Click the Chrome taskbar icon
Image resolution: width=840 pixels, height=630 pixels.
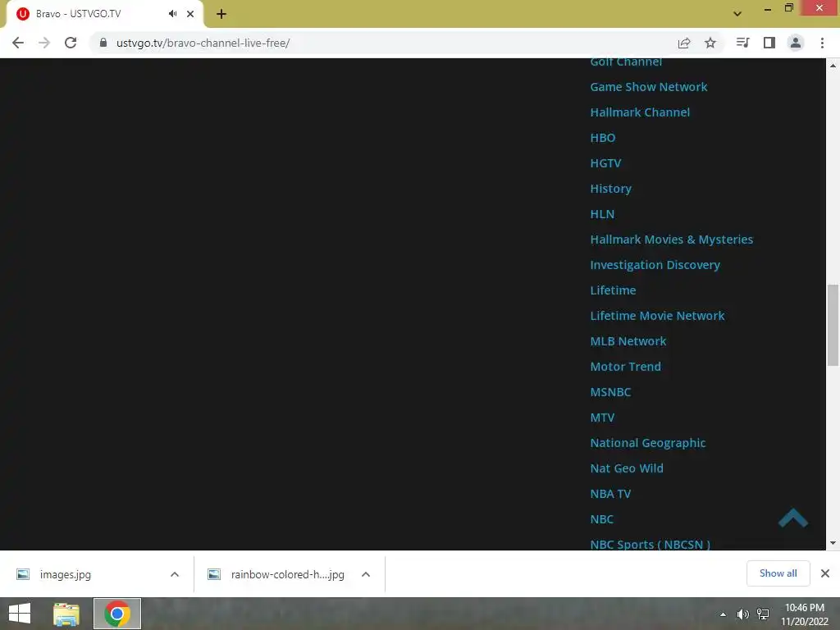pyautogui.click(x=117, y=614)
